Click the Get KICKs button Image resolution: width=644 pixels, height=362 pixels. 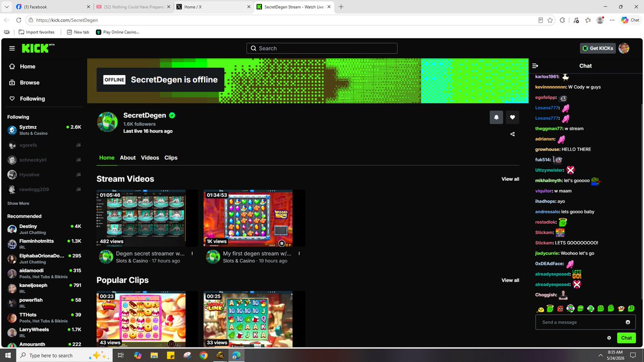(x=598, y=48)
